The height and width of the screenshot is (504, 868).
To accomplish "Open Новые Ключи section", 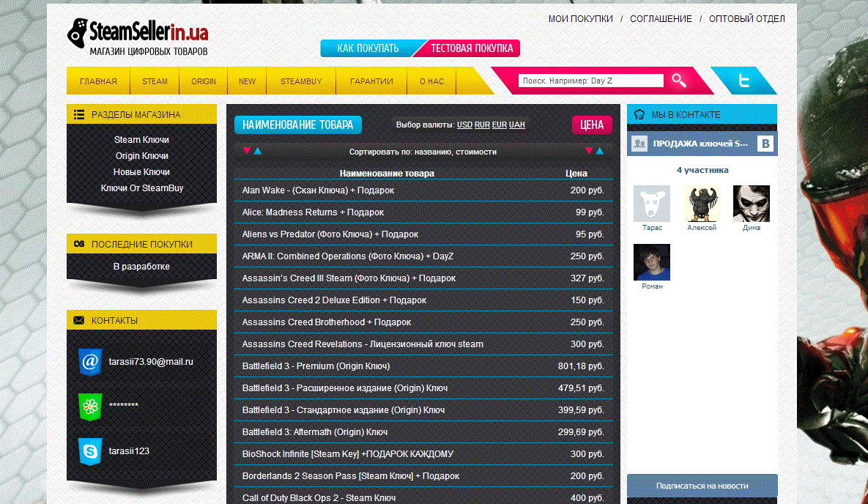I will 141,172.
